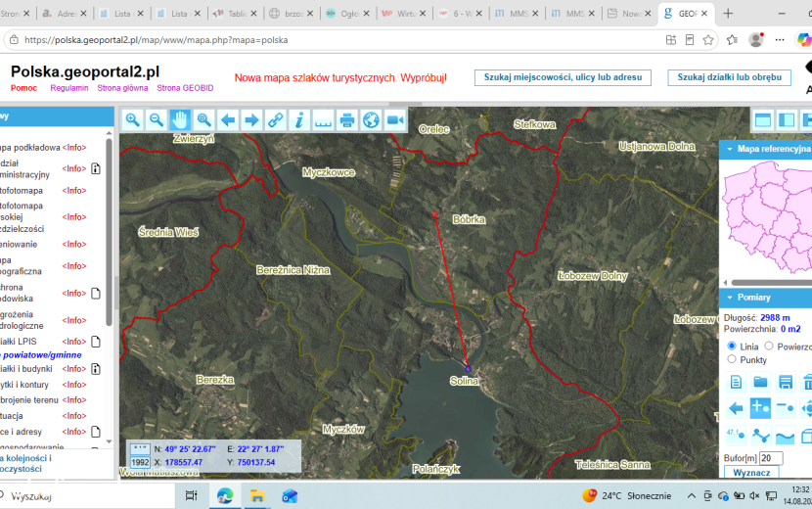812x509 pixels.
Task: Open Microsoft Edge from taskbar
Action: click(225, 496)
